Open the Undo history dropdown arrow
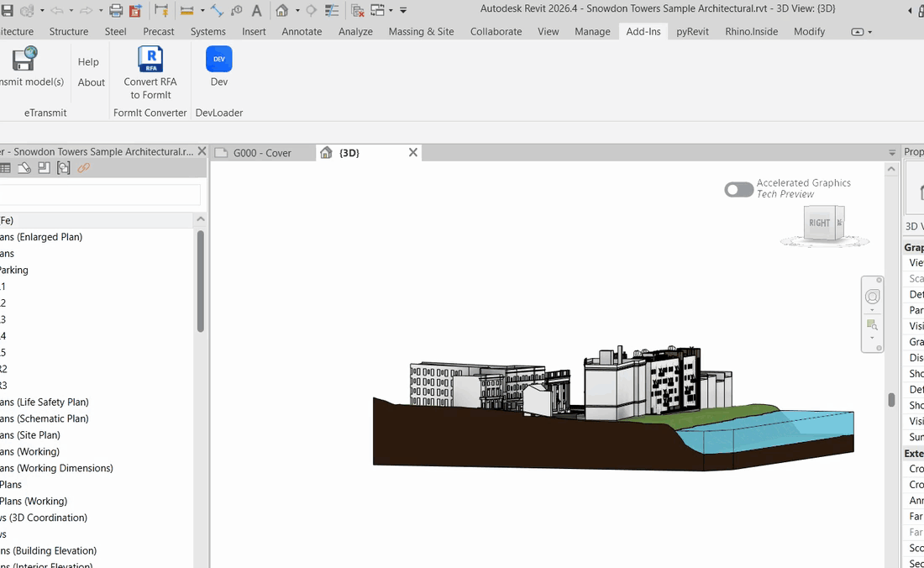Image resolution: width=924 pixels, height=568 pixels. [71, 10]
